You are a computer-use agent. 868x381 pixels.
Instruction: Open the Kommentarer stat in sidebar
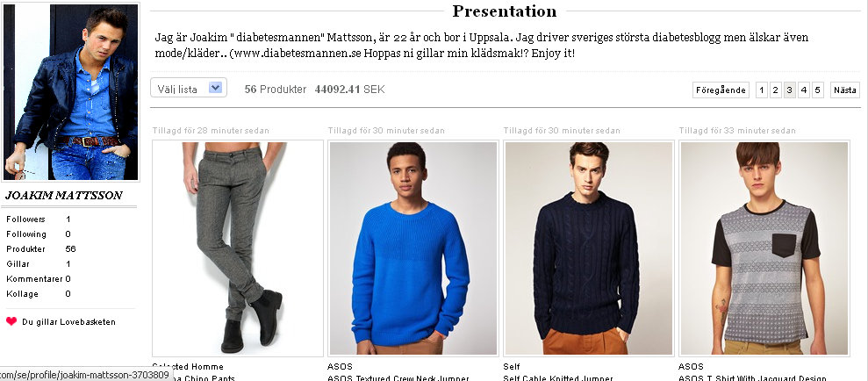pos(39,278)
